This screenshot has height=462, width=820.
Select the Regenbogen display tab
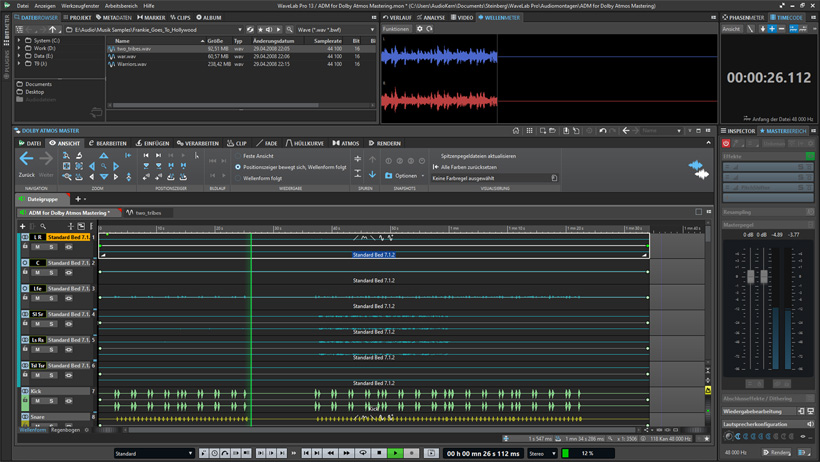pos(65,430)
